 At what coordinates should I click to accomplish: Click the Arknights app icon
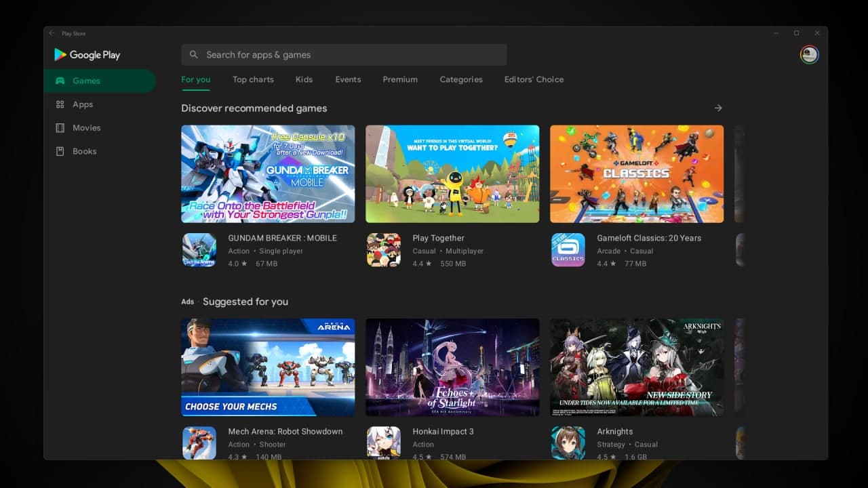point(568,443)
